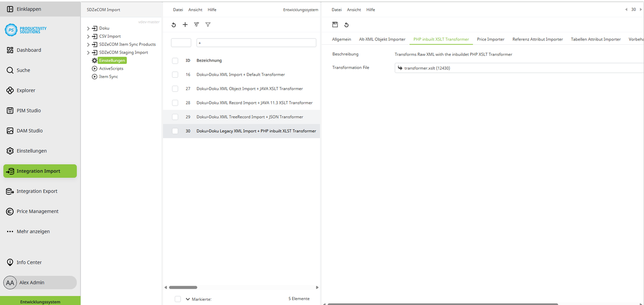Click the clear filter icon
Screen dimensions: 644x305
point(196,25)
